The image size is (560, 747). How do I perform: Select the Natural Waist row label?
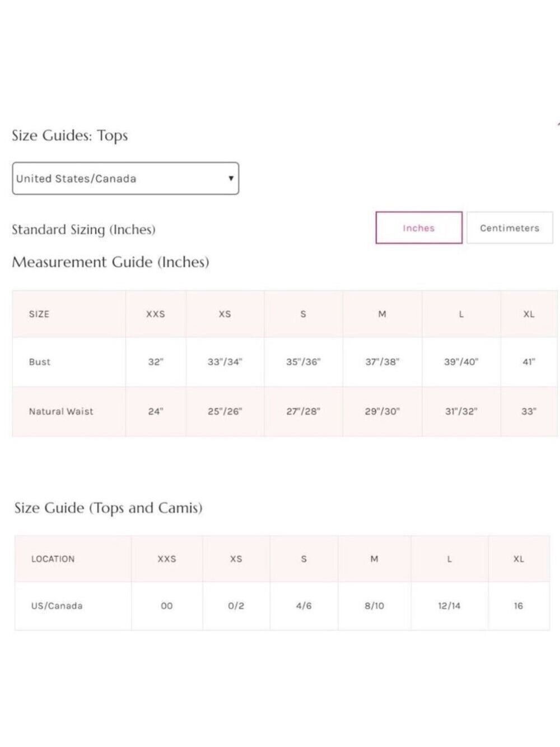[x=61, y=411]
